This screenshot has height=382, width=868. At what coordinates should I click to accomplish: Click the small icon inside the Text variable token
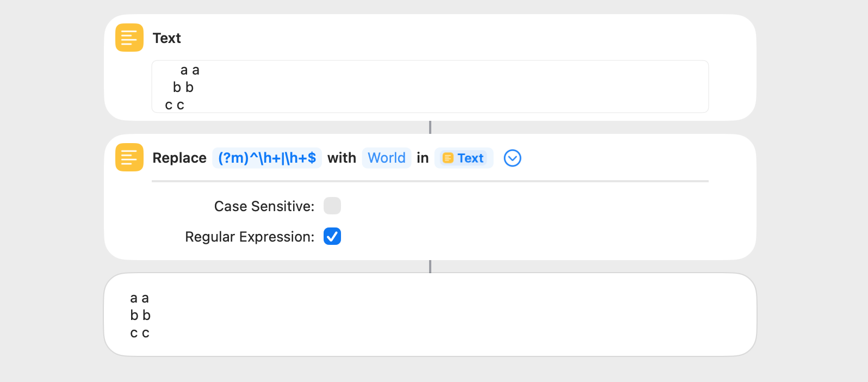click(448, 158)
